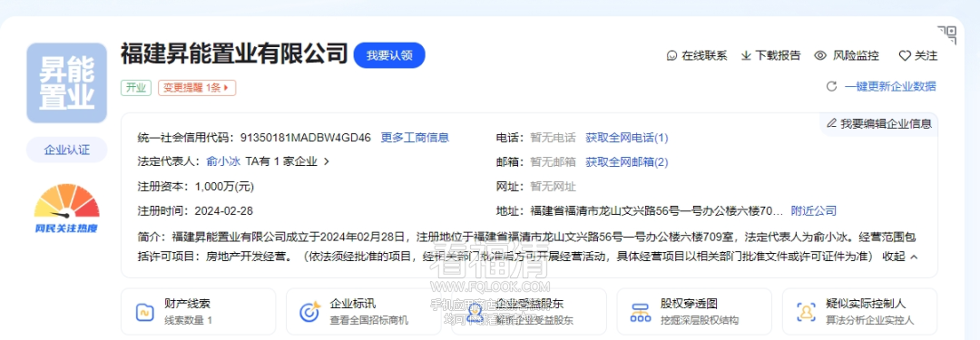
Task: Click the pencil icon for 我要编辑企业信息
Action: (831, 123)
